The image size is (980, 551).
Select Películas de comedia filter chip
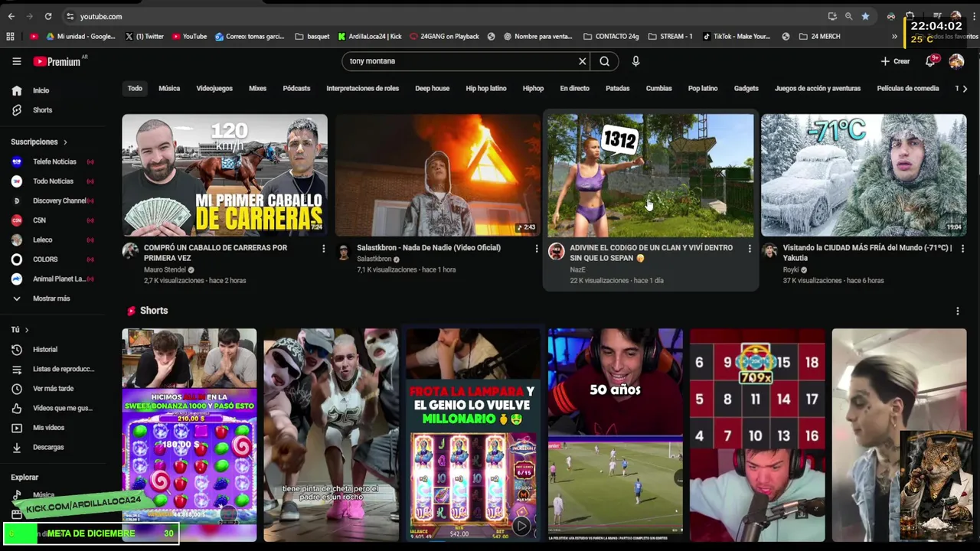coord(908,89)
